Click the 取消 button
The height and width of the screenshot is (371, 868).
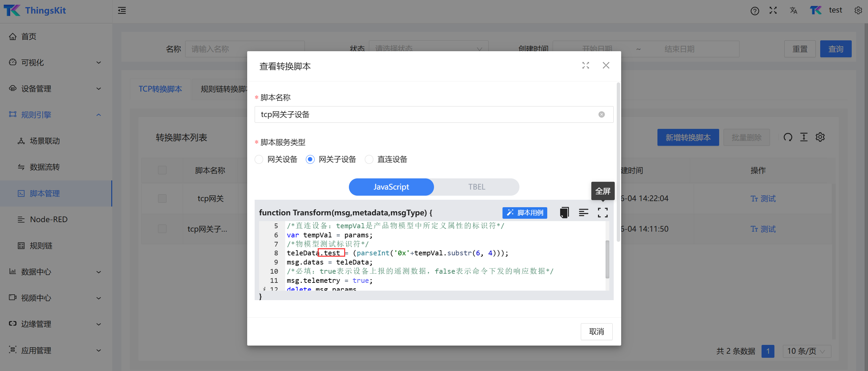click(x=596, y=331)
